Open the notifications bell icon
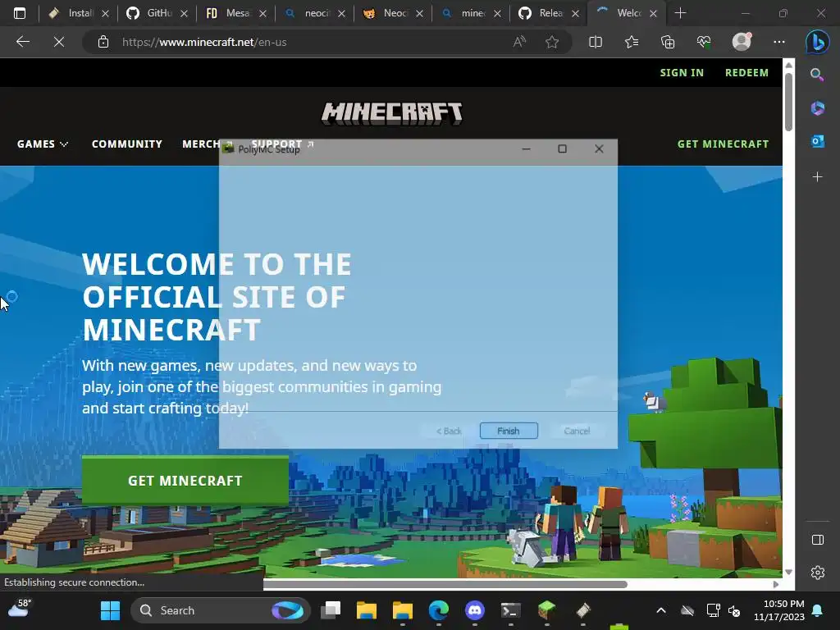 click(818, 610)
